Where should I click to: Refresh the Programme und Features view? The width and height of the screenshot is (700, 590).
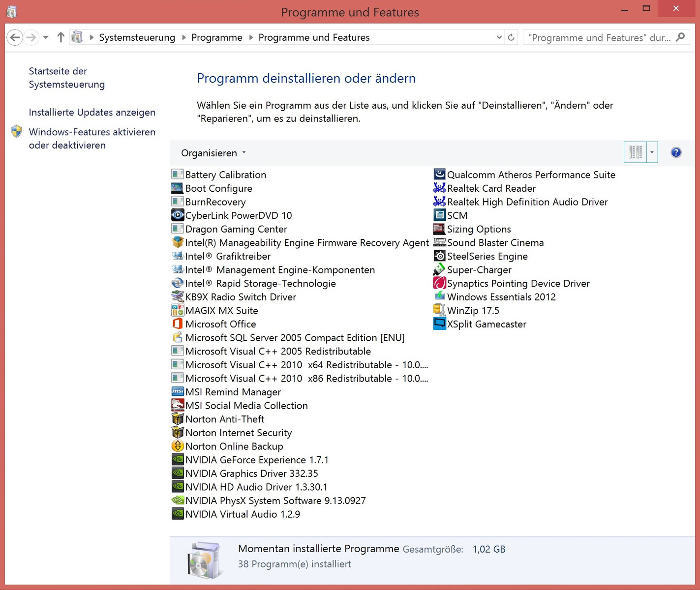click(511, 37)
